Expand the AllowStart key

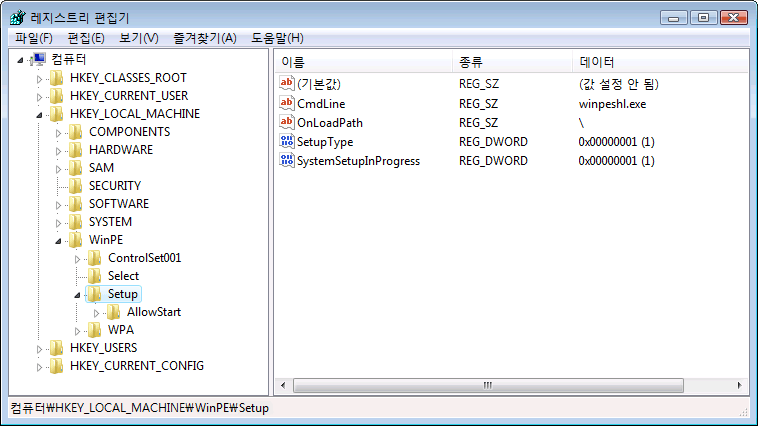96,313
